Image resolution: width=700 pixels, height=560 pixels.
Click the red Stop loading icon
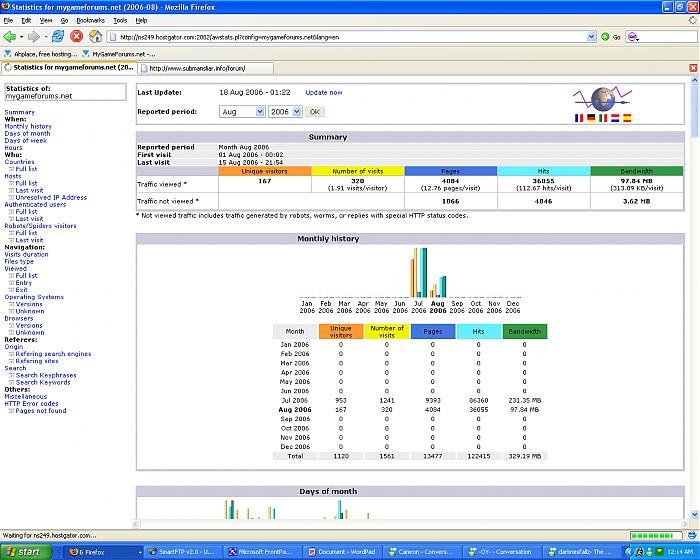pyautogui.click(x=76, y=36)
